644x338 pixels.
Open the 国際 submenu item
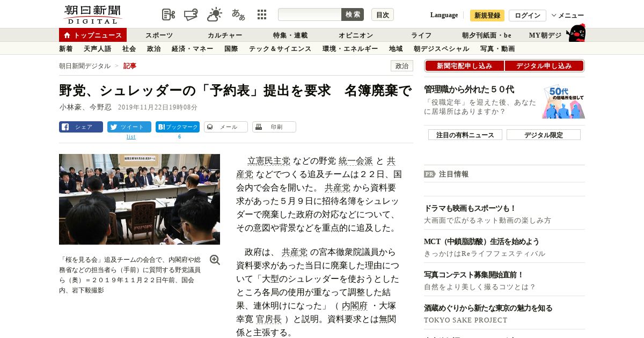coord(231,49)
